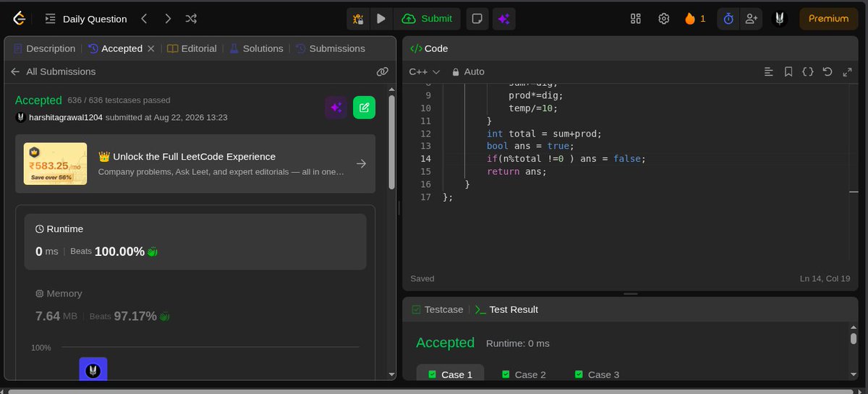Viewport: 868px width, 394px height.
Task: Go back to All Submissions
Action: point(53,72)
